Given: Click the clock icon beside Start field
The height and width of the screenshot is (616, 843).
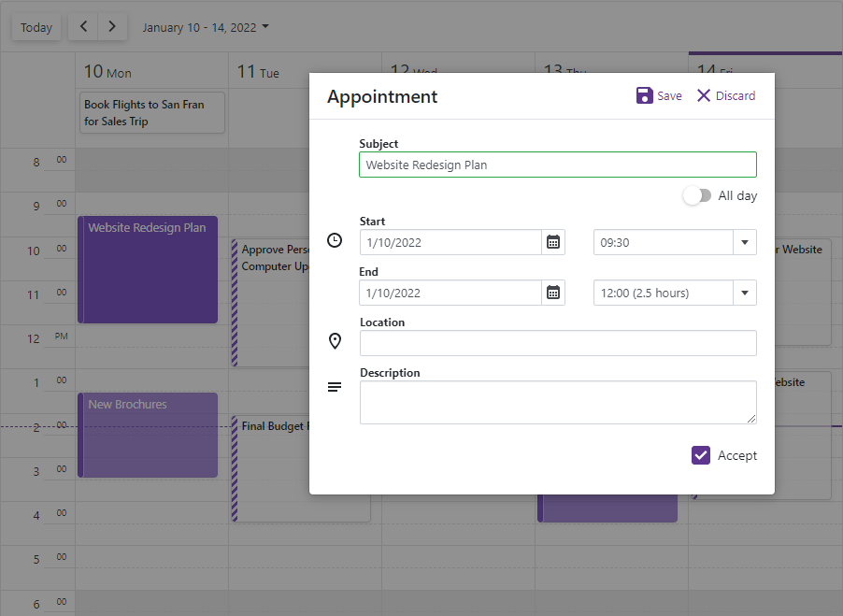Looking at the screenshot, I should (x=335, y=240).
